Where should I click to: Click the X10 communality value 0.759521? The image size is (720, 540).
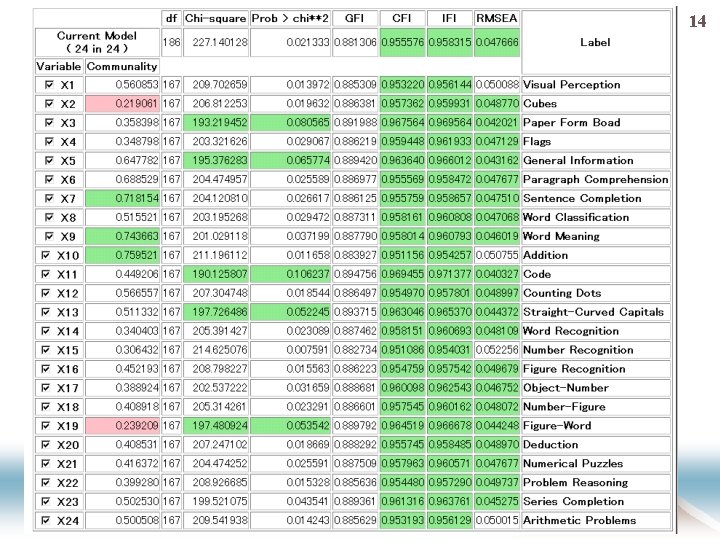(x=122, y=255)
